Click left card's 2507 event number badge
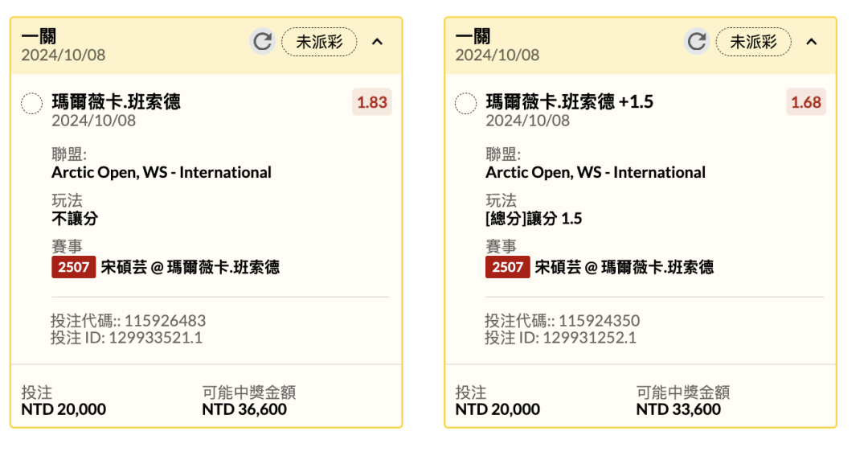 [73, 267]
